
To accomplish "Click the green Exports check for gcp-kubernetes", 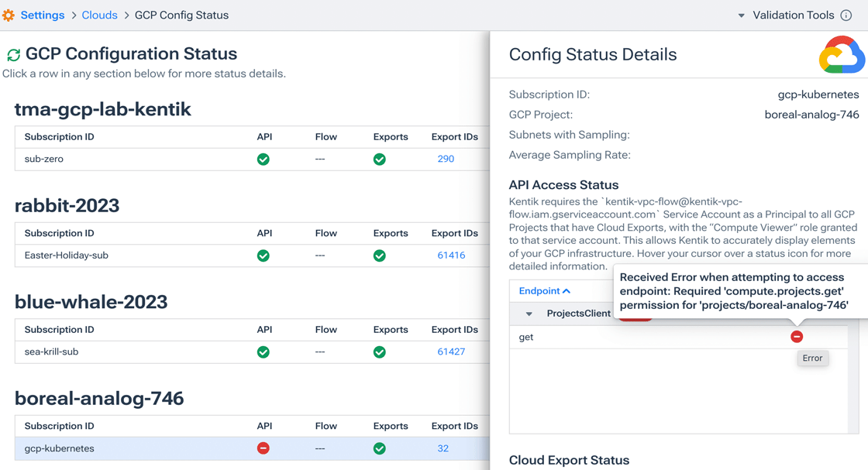I will 379,448.
